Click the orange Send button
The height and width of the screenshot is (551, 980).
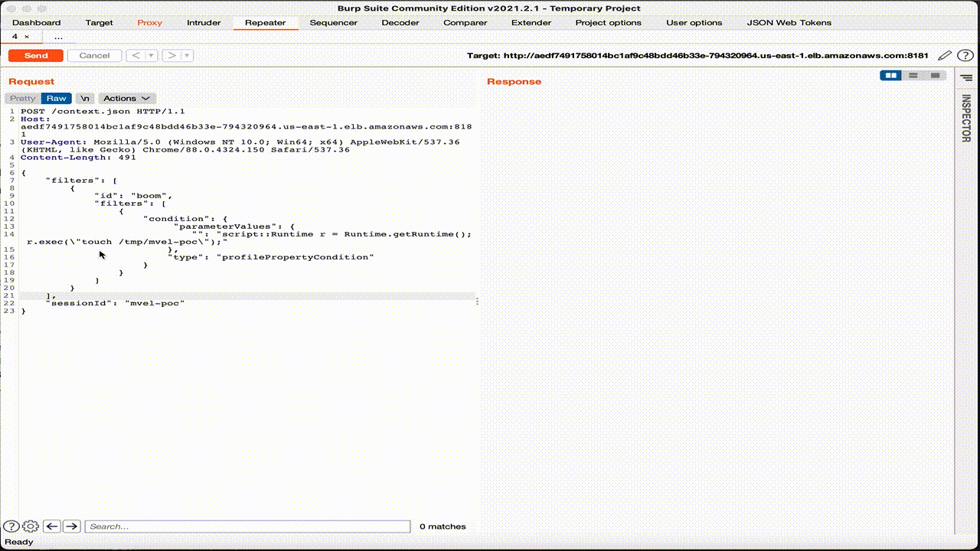click(x=36, y=56)
